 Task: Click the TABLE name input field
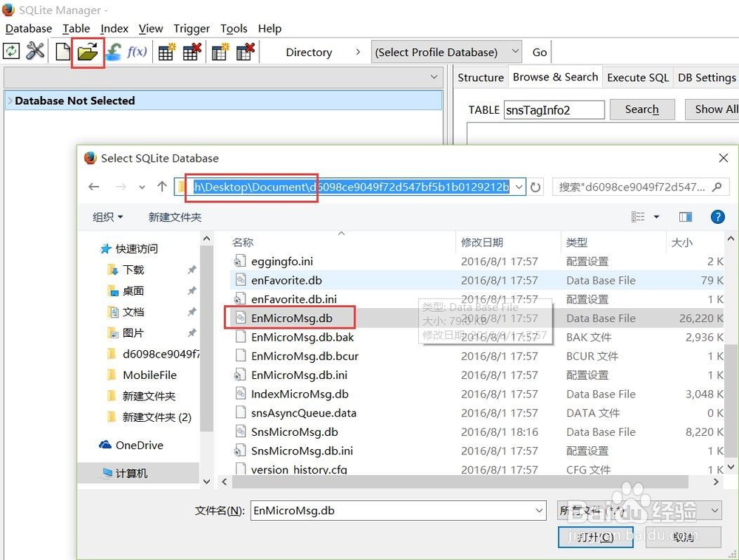[554, 110]
